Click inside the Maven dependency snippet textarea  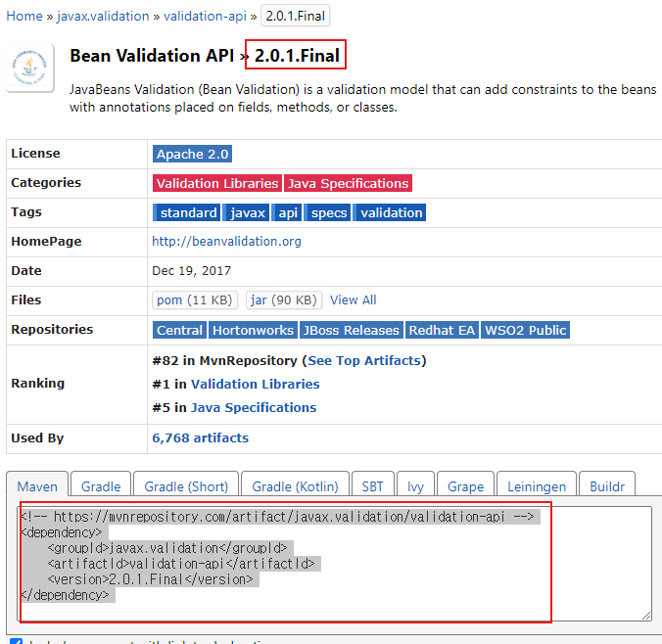point(334,564)
